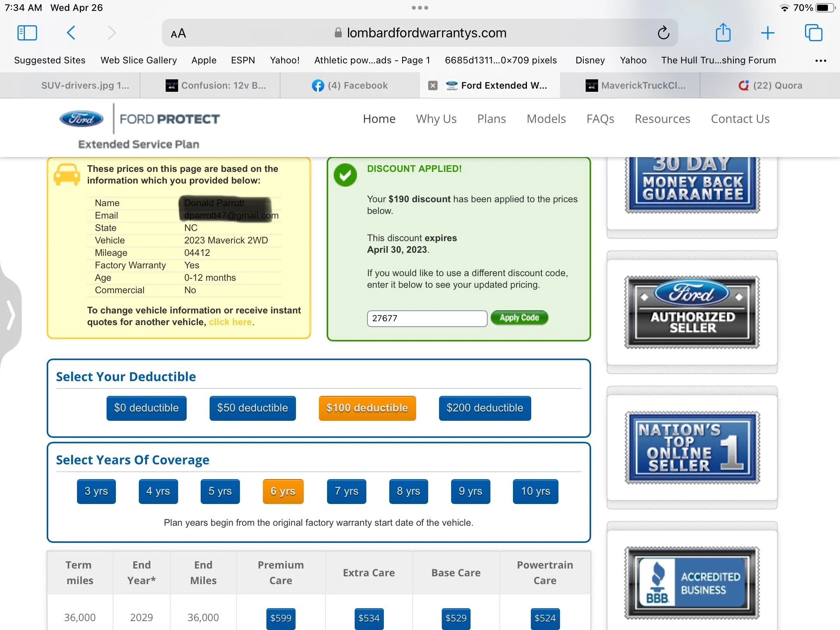Open the Resources menu item

[x=662, y=119]
